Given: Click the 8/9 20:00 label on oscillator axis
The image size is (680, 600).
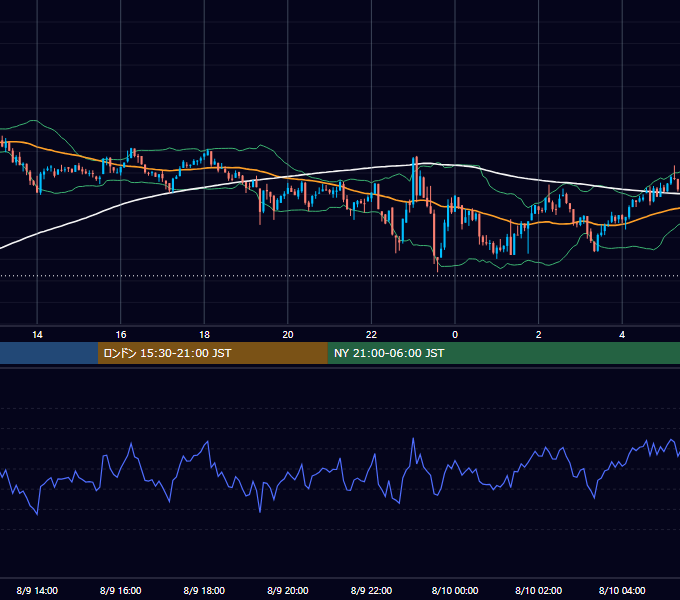Looking at the screenshot, I should (288, 590).
